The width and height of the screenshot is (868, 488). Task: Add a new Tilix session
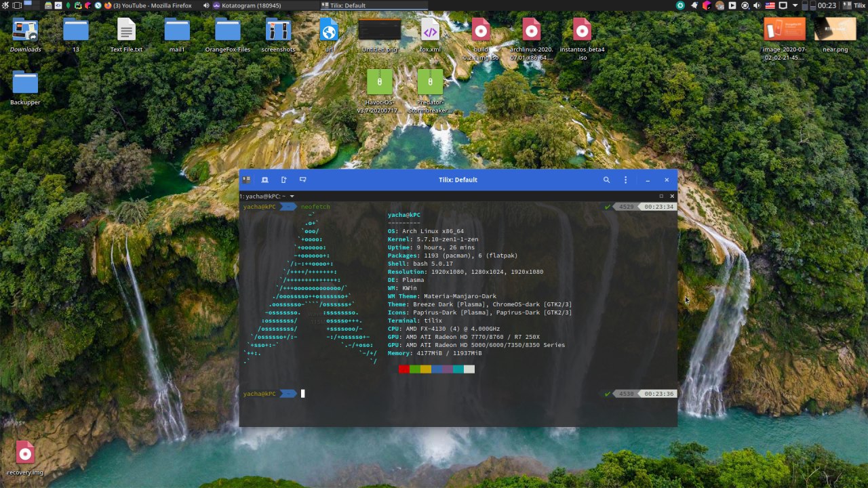[265, 180]
